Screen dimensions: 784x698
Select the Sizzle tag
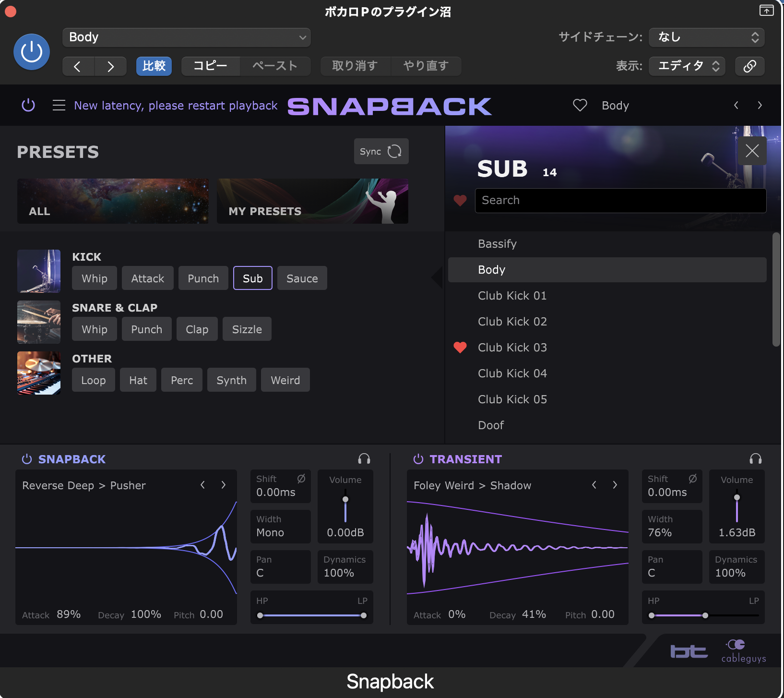coord(247,329)
